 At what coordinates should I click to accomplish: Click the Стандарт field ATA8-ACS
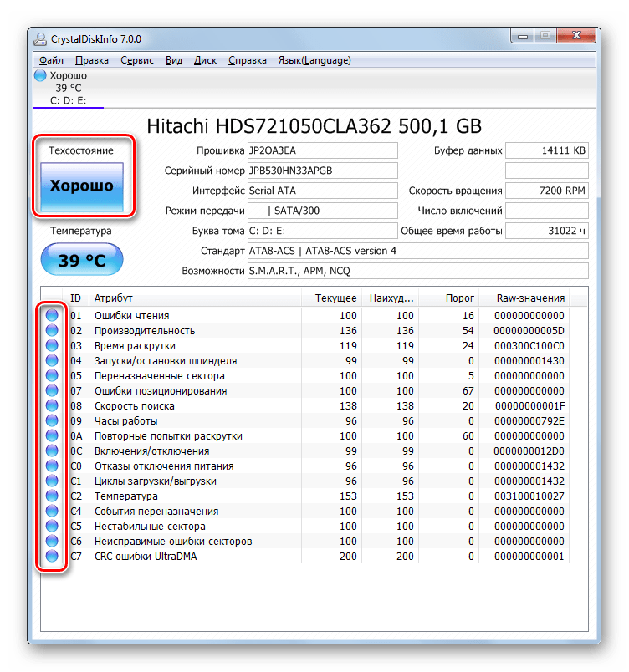point(418,251)
